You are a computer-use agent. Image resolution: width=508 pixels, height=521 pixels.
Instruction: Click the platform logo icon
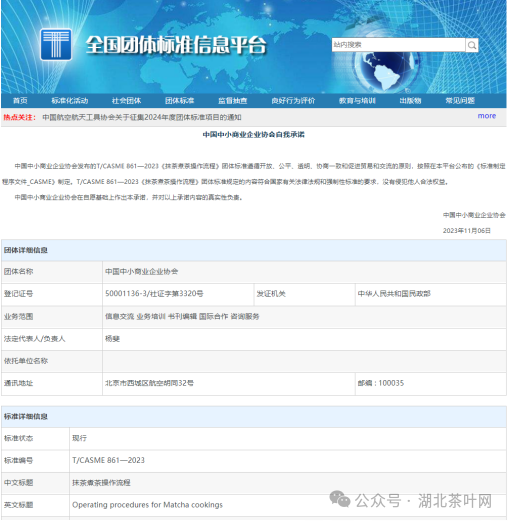[x=56, y=44]
